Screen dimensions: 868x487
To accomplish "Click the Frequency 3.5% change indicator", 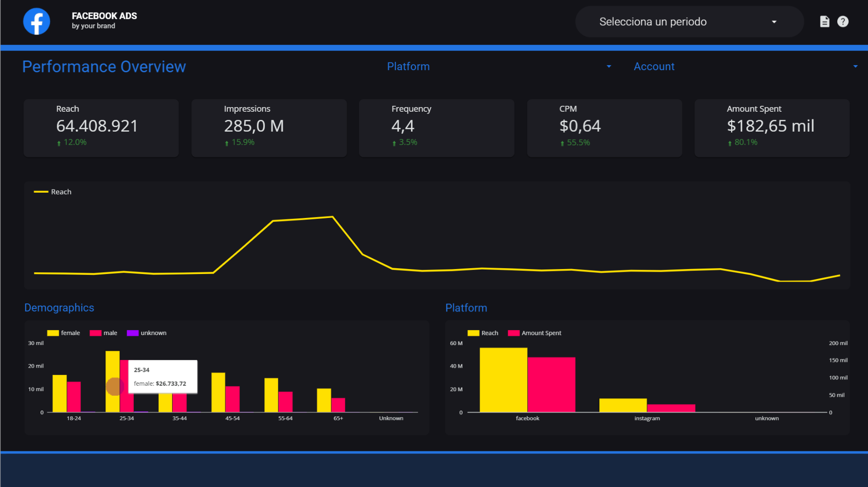I will pyautogui.click(x=405, y=142).
